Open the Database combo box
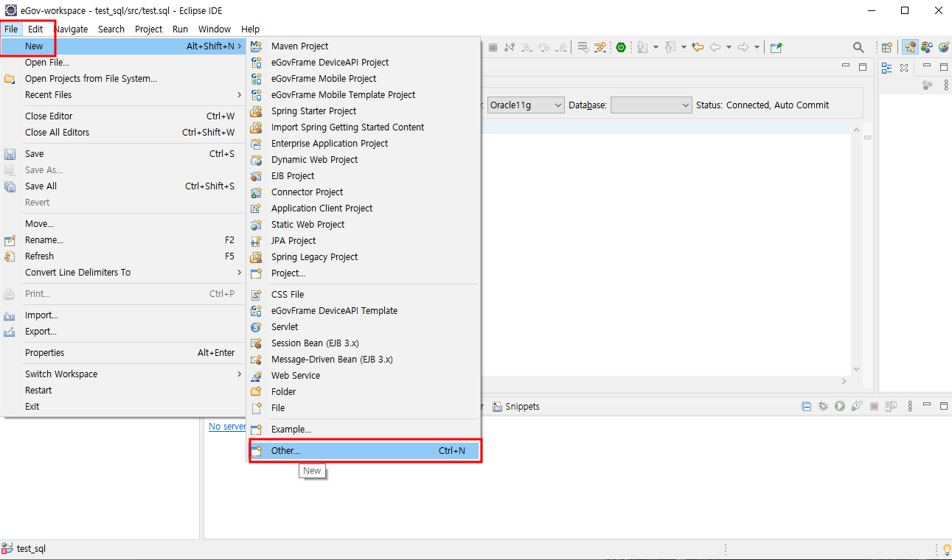The width and height of the screenshot is (952, 560). pos(651,105)
